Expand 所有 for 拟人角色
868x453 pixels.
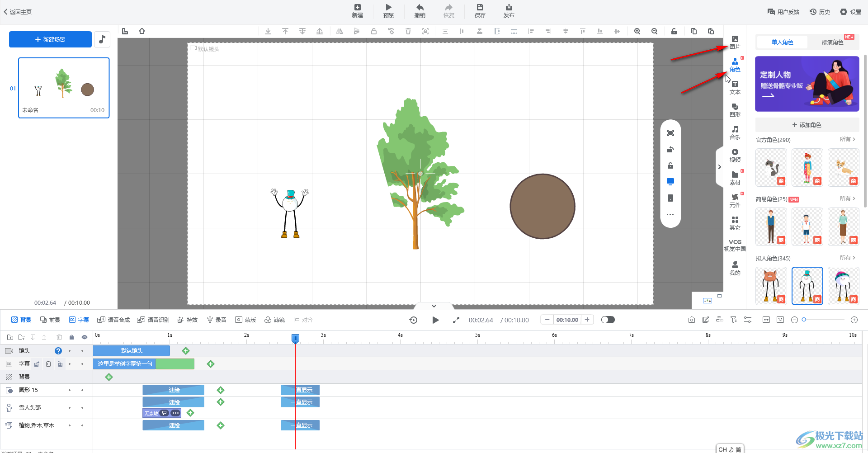tap(847, 258)
